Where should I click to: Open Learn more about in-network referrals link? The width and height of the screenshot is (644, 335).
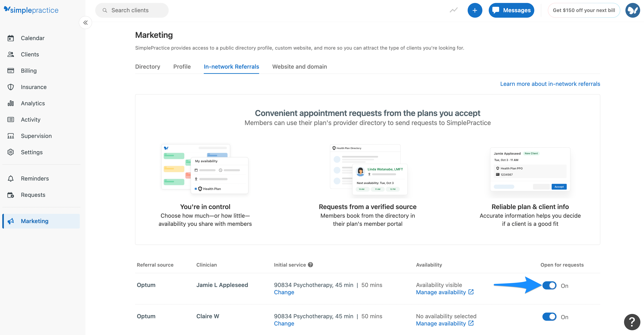point(550,84)
